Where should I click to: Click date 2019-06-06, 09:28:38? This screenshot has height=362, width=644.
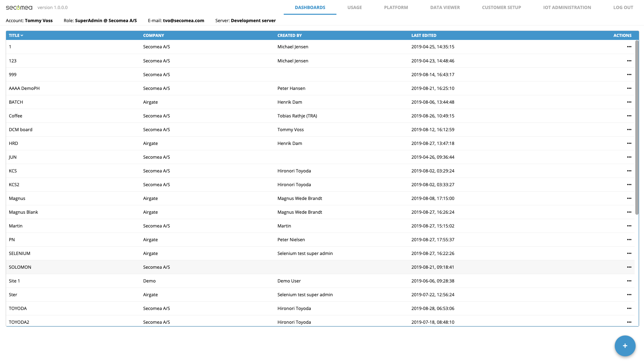point(433,281)
